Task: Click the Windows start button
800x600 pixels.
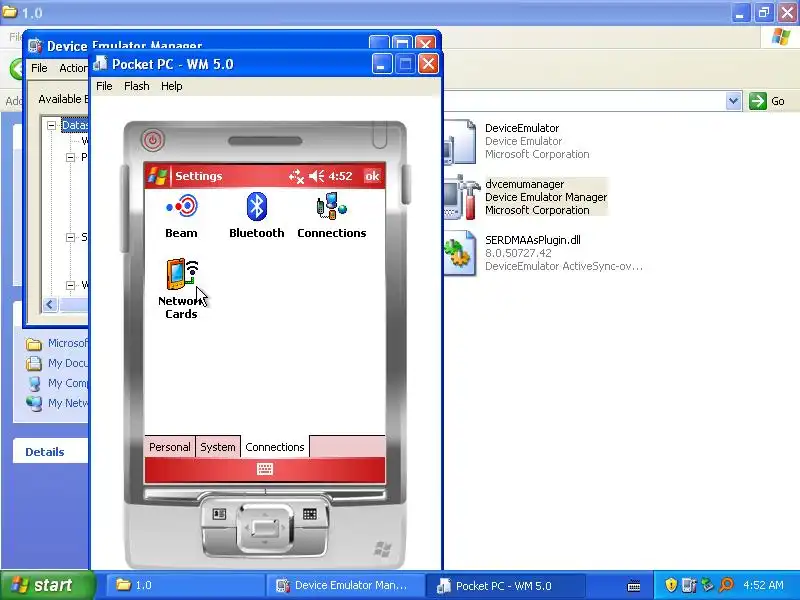Action: (x=47, y=585)
